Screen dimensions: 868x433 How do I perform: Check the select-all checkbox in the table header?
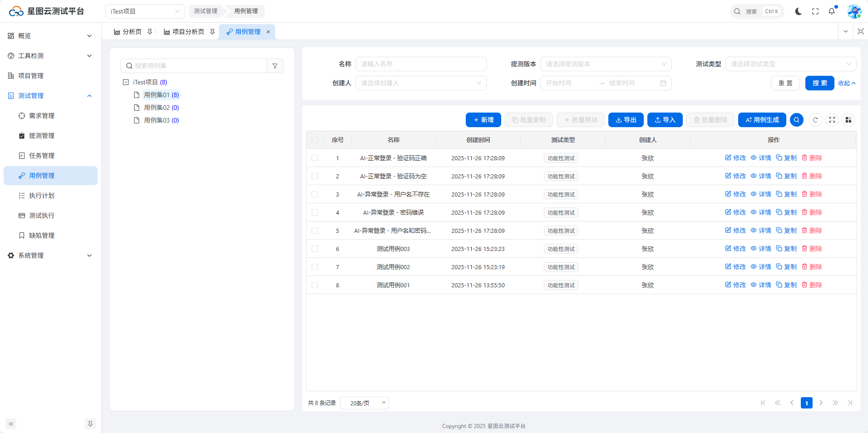pyautogui.click(x=315, y=140)
